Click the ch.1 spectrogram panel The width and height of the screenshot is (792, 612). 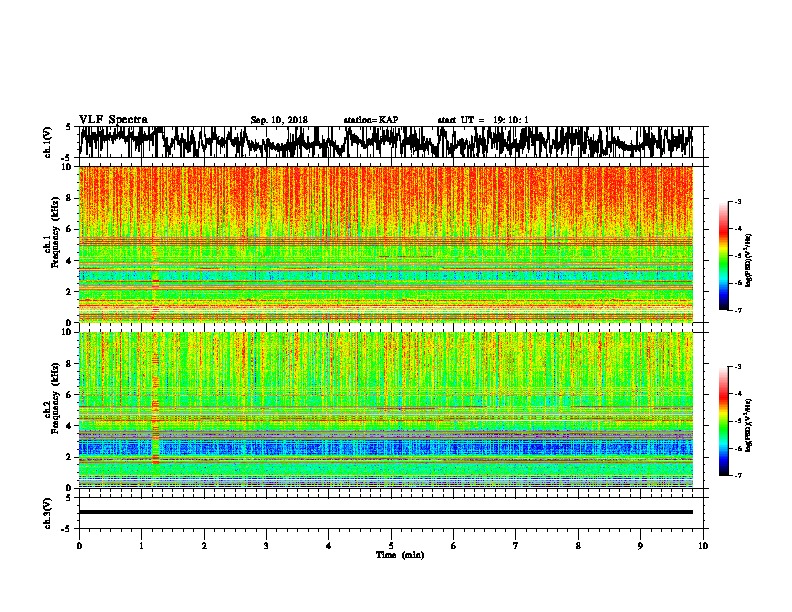point(385,244)
